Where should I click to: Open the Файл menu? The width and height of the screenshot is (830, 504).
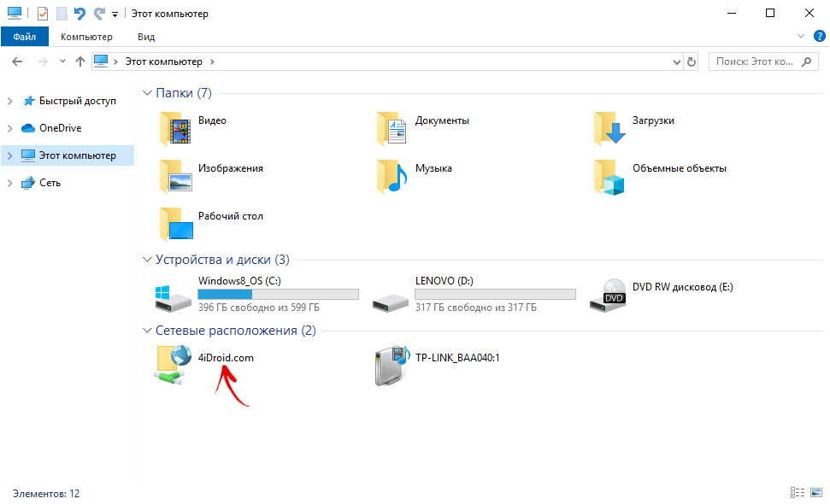tap(24, 37)
